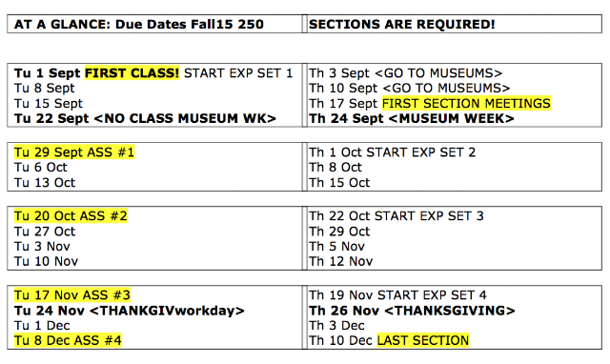Click 'Tu 22 Sept <NO CLASS MUSEUM WK>'
This screenshot has height=364, width=610.
click(x=145, y=118)
